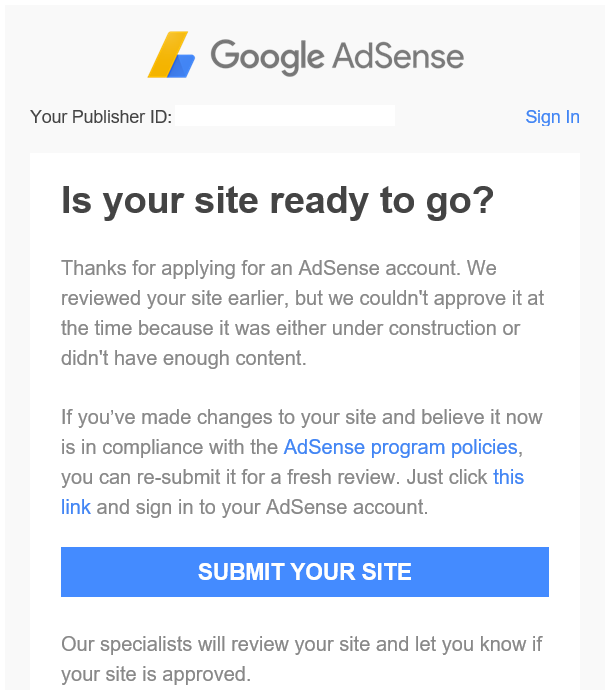Click the 'AdSense' word in the header logo
Viewport: 611px width, 696px height.
tap(398, 55)
